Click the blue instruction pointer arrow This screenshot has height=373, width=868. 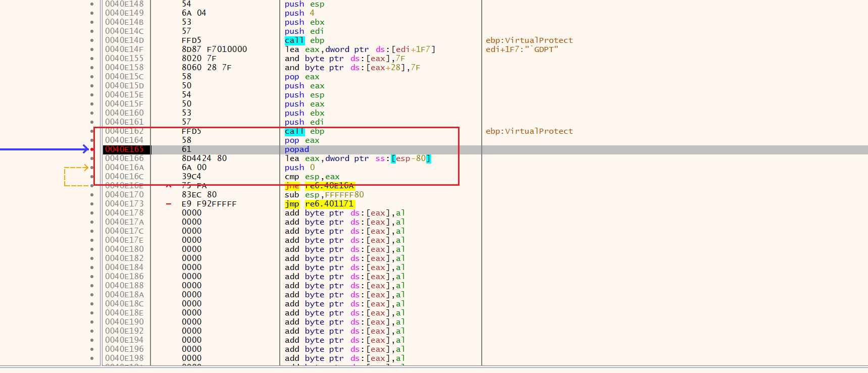(x=44, y=149)
